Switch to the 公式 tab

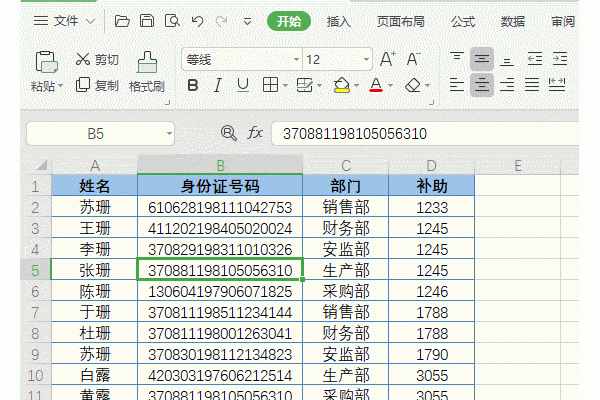pos(463,21)
